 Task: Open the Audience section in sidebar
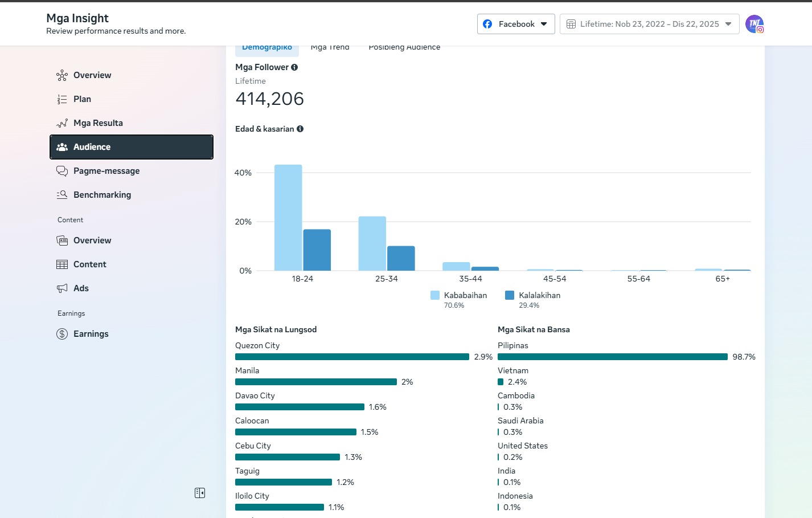(132, 147)
